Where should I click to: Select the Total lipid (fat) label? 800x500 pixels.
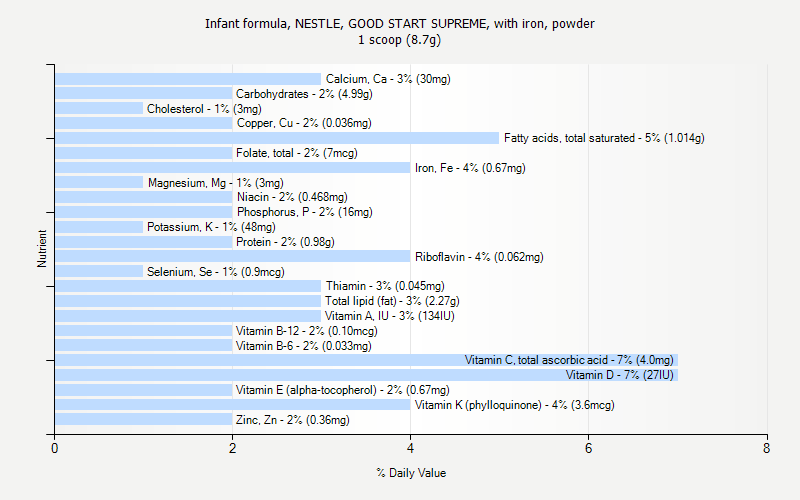pos(392,301)
